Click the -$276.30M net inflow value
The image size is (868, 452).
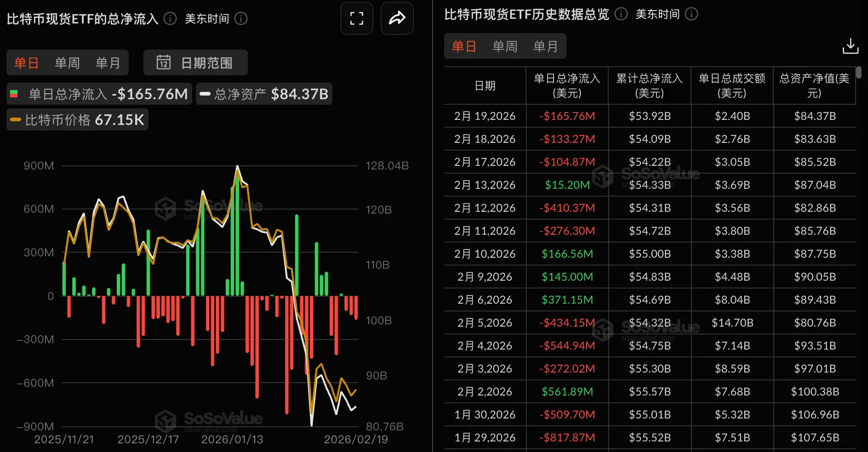coord(567,231)
